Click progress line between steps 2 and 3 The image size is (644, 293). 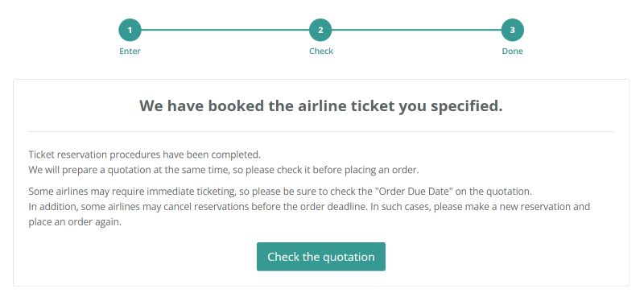[x=416, y=30]
